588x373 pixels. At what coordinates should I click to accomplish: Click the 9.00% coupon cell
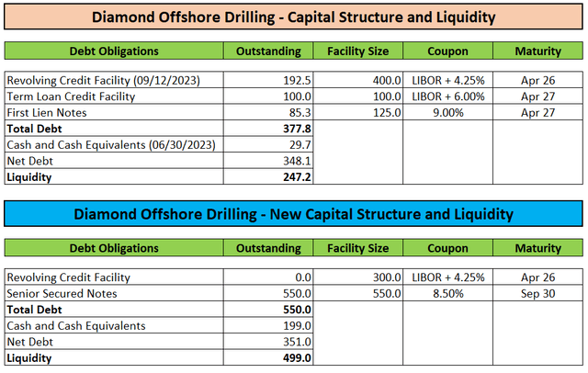(x=448, y=112)
